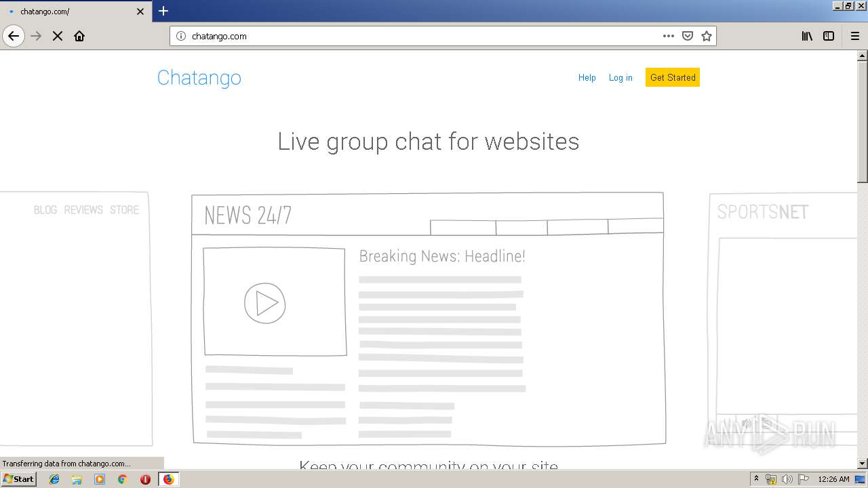Click the Breaking News: Headline! text
Screen dimensions: 868x488
(442, 256)
